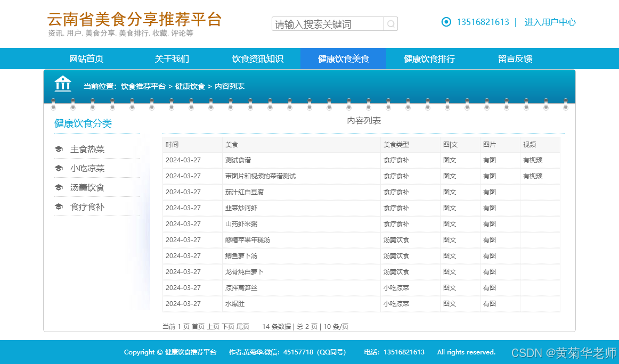Click the cap icon next to 小吃凉菜
The width and height of the screenshot is (619, 364).
pyautogui.click(x=59, y=168)
